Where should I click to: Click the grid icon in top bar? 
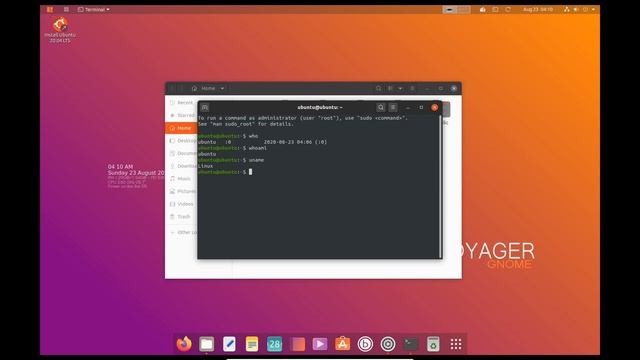click(x=66, y=9)
